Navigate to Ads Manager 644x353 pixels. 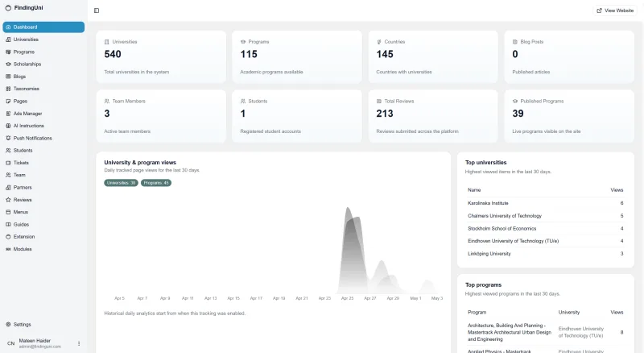pyautogui.click(x=43, y=114)
